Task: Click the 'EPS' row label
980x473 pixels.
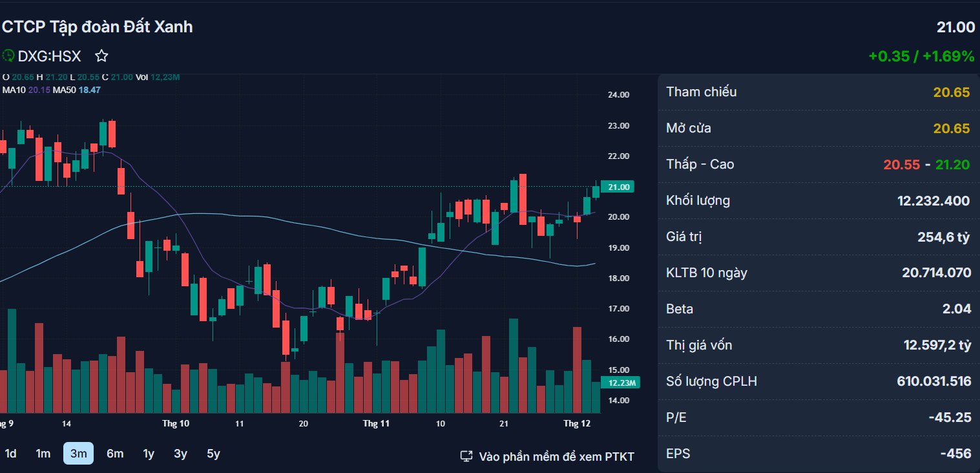Action: (678, 454)
